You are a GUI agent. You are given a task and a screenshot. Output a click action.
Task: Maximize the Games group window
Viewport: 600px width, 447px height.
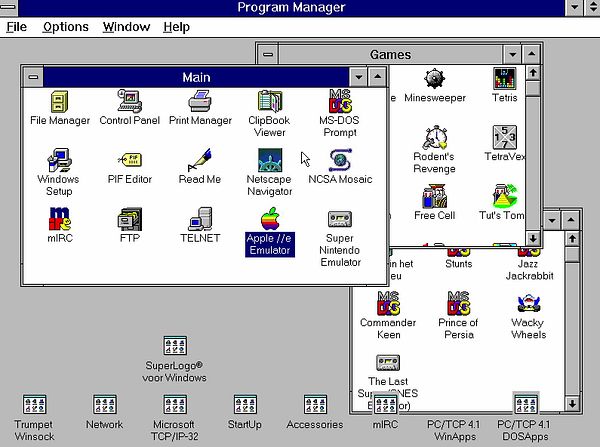coord(532,54)
